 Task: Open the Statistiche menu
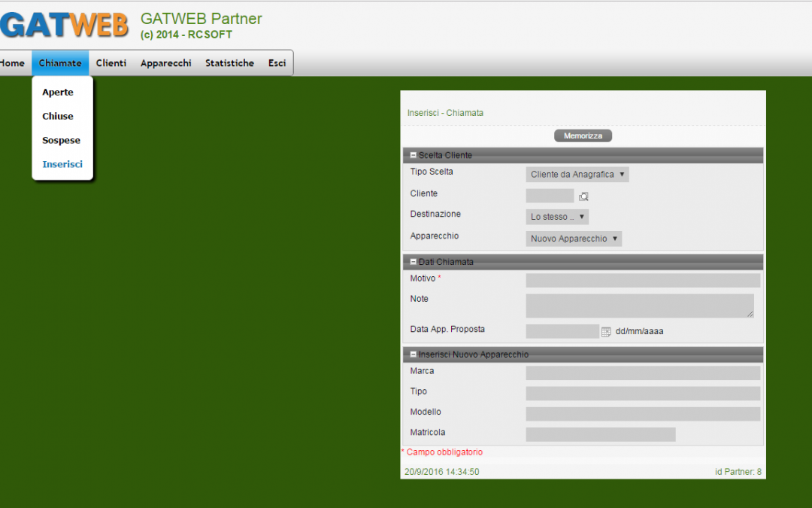coord(229,63)
